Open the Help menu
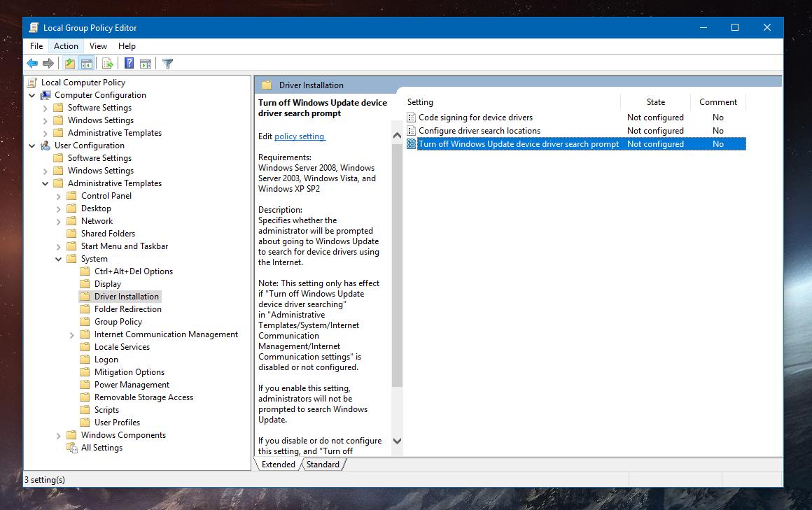812x510 pixels. click(x=127, y=46)
